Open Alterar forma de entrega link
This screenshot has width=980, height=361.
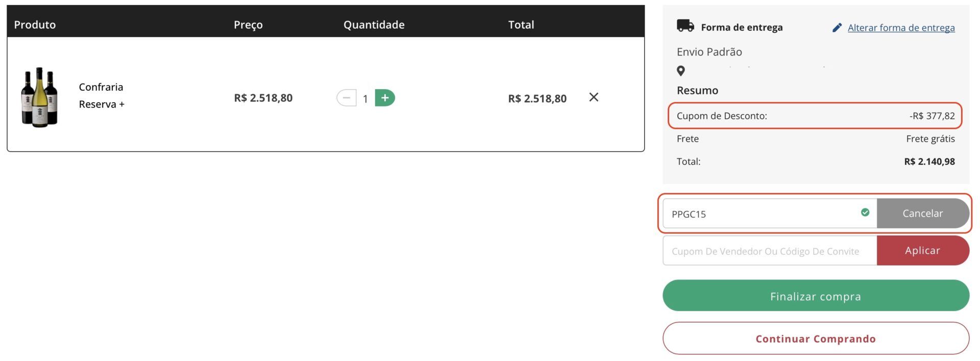tap(901, 28)
